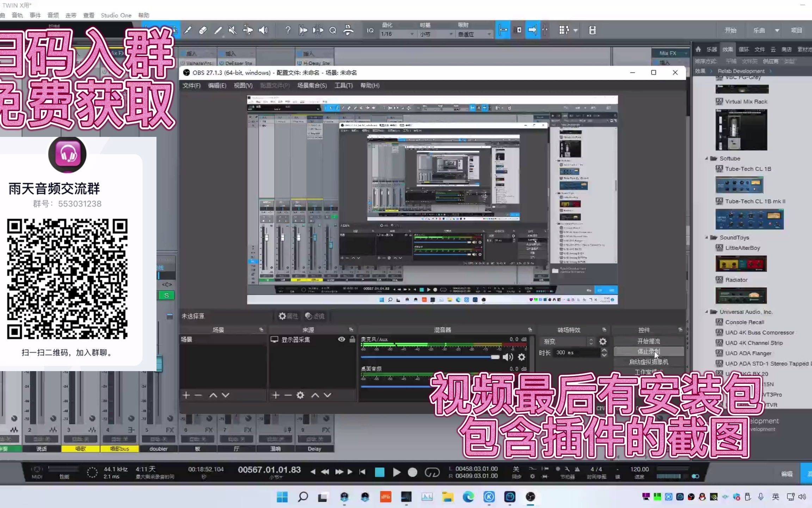The width and height of the screenshot is (812, 508).
Task: Add a new source with plus in OBS
Action: coord(276,395)
